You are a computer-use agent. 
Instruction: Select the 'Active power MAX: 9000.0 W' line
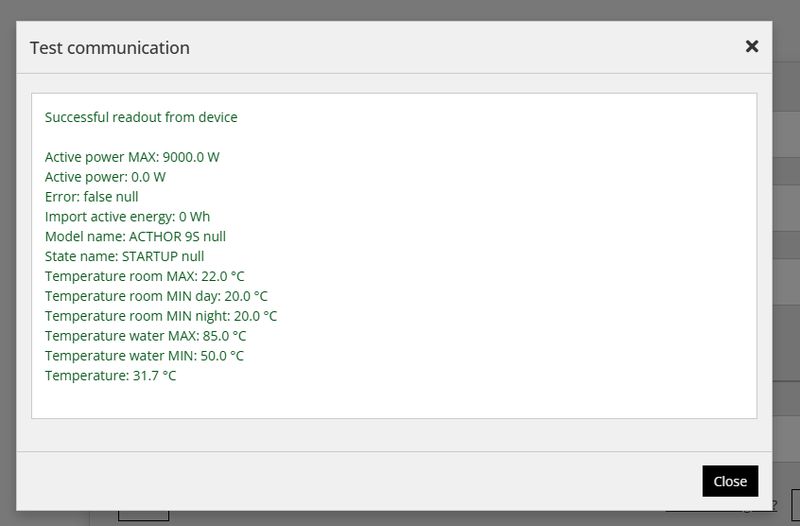[132, 157]
